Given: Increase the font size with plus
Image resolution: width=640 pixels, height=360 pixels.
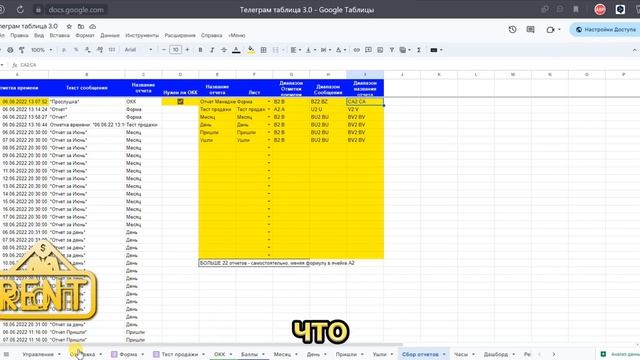Looking at the screenshot, I should tap(187, 50).
